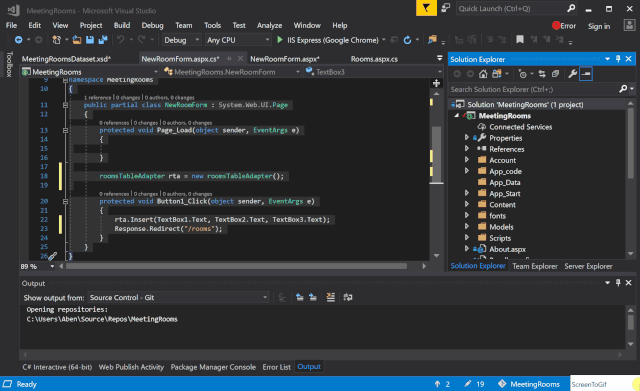Click the MeetingRooms repository in status bar
The height and width of the screenshot is (391, 640).
pos(529,384)
